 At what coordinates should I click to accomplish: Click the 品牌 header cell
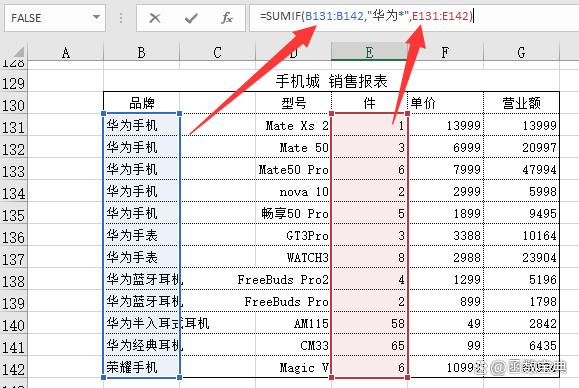click(141, 103)
